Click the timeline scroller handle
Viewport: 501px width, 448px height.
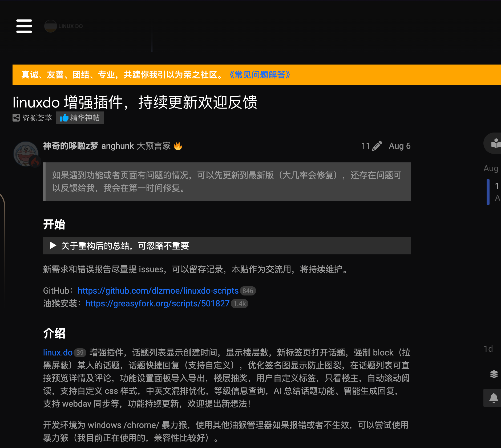coord(488,192)
